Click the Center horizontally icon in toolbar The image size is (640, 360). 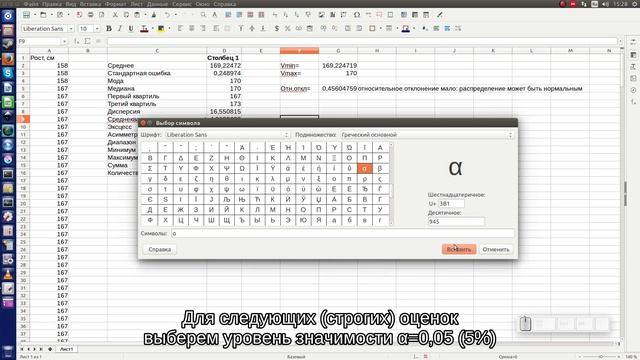(x=191, y=29)
